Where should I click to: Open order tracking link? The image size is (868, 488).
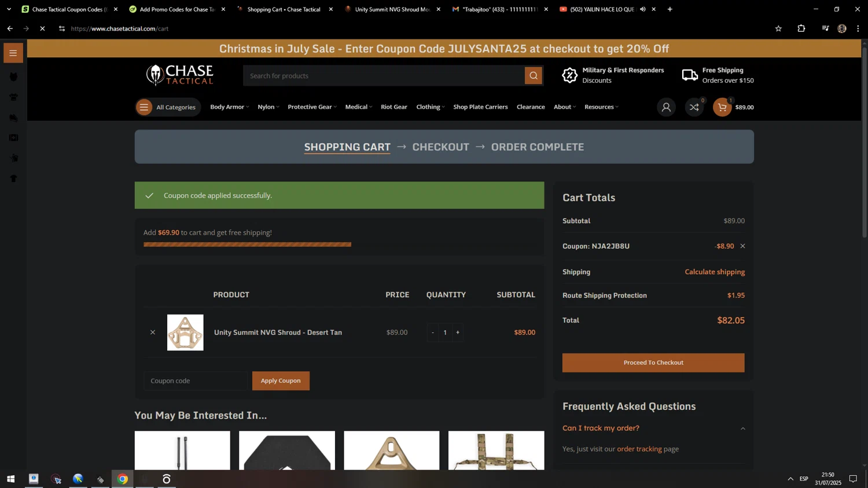639,449
